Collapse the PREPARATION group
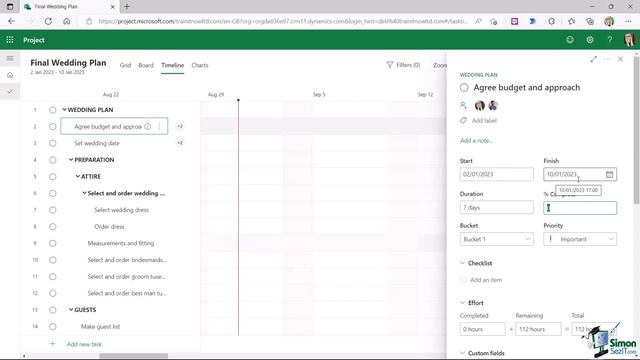640x360 pixels. [x=71, y=160]
